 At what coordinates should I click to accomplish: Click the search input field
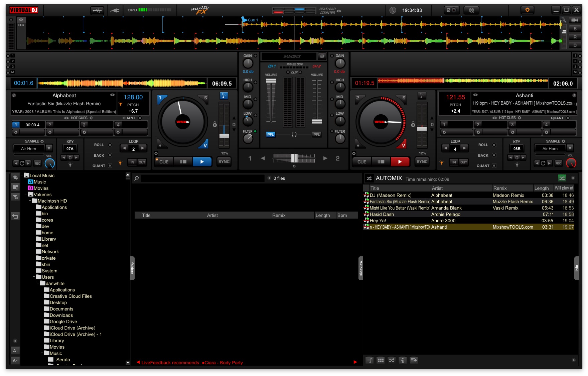coord(203,178)
